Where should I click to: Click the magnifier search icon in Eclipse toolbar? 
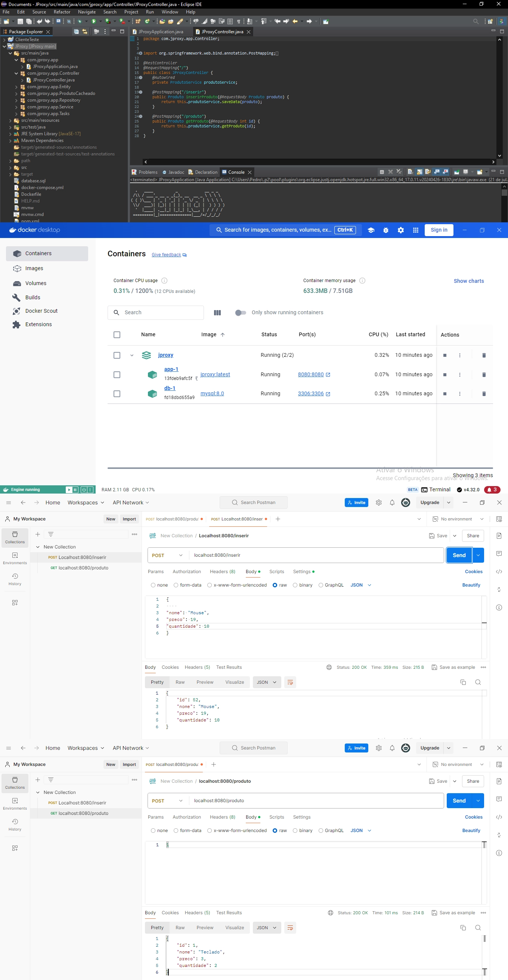tap(476, 21)
